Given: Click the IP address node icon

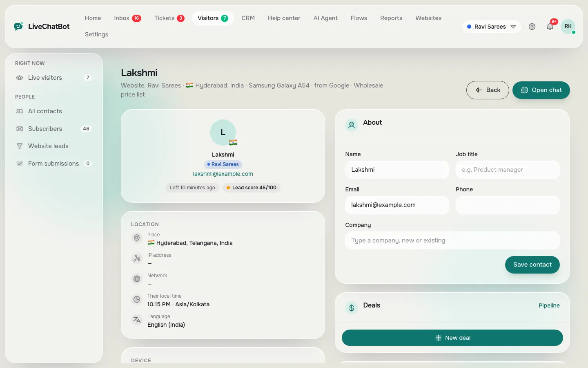Looking at the screenshot, I should [x=137, y=258].
